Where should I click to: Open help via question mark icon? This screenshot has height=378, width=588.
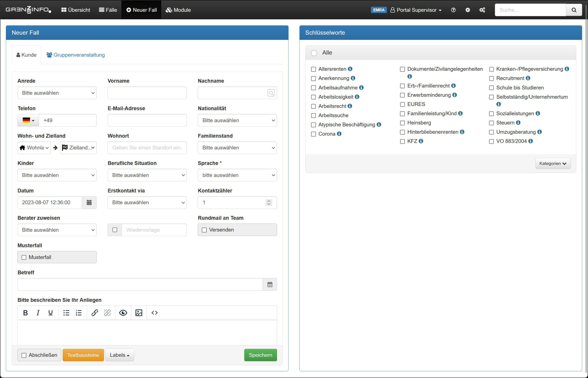coord(453,10)
